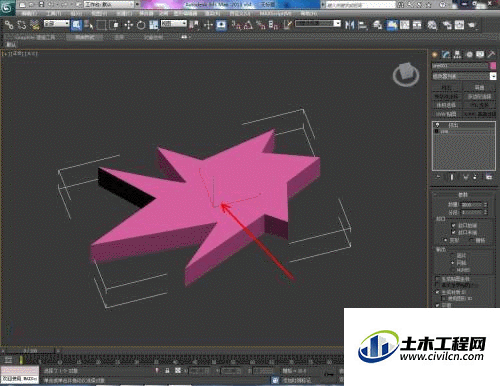Screen dimensions: 500x386
Task: Collapse the 参数 rollout header
Action: [x=463, y=194]
